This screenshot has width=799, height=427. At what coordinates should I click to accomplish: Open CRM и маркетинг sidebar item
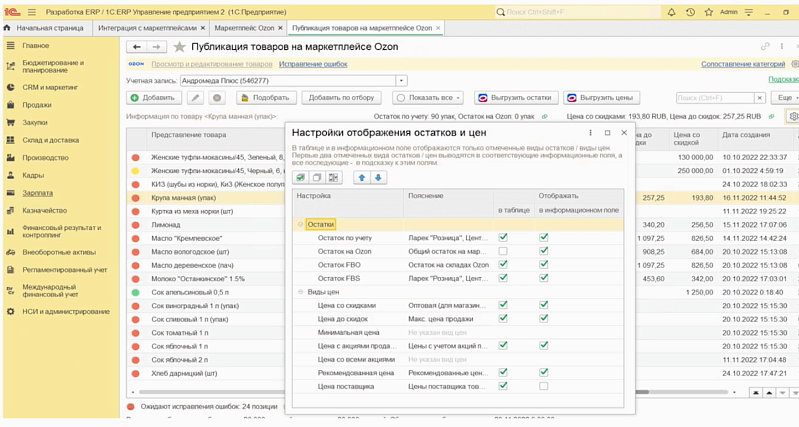coord(50,87)
